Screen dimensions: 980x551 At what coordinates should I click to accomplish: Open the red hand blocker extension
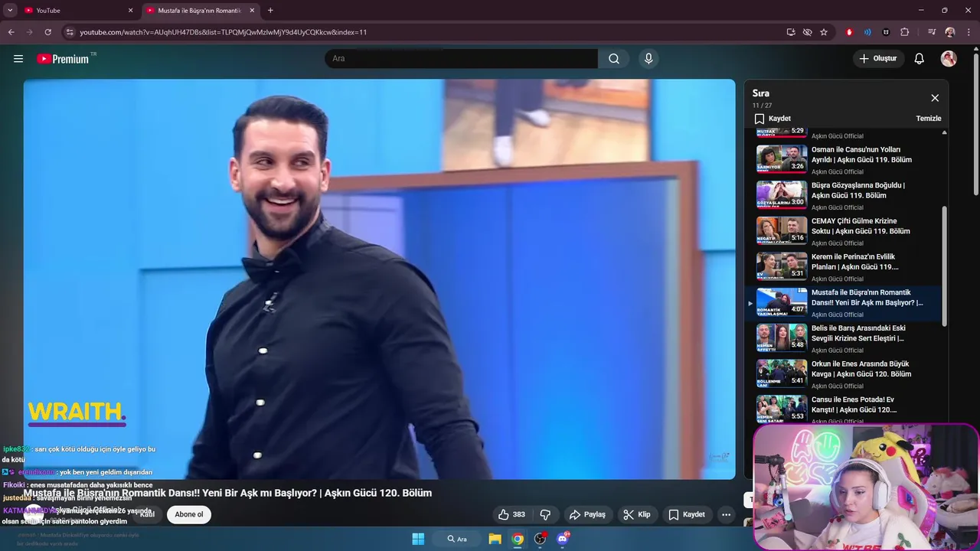(x=849, y=32)
